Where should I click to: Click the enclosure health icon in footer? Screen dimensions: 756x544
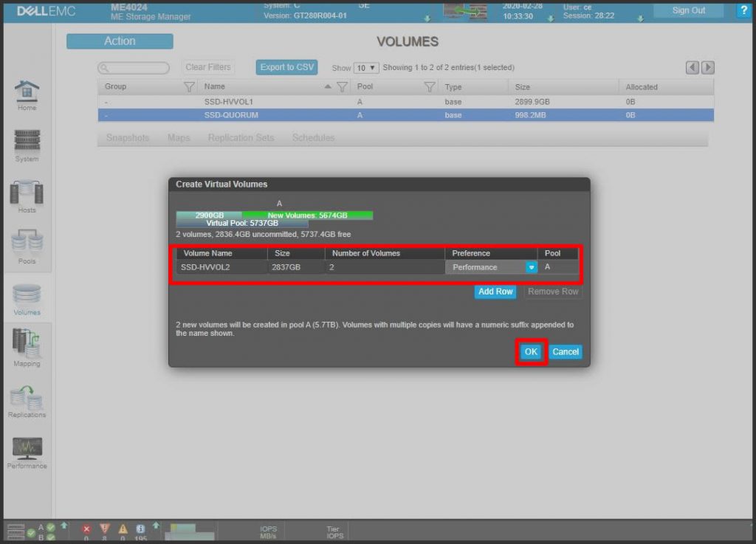16,531
